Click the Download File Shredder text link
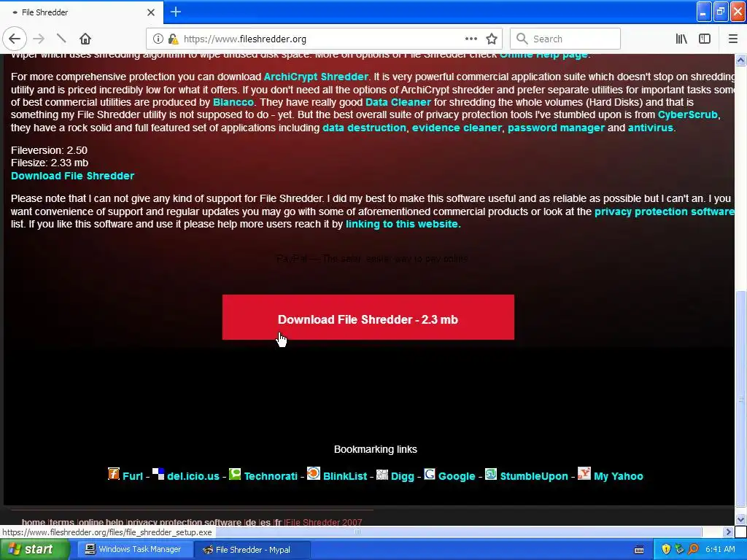Screen dimensions: 747x560 coord(72,176)
